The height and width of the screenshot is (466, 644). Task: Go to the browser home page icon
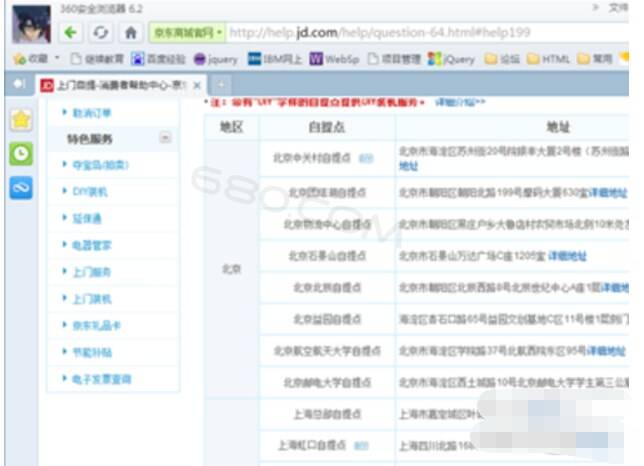click(x=131, y=32)
